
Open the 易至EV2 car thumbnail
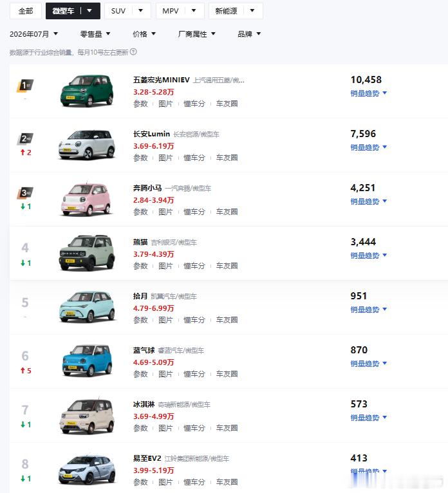(x=87, y=469)
